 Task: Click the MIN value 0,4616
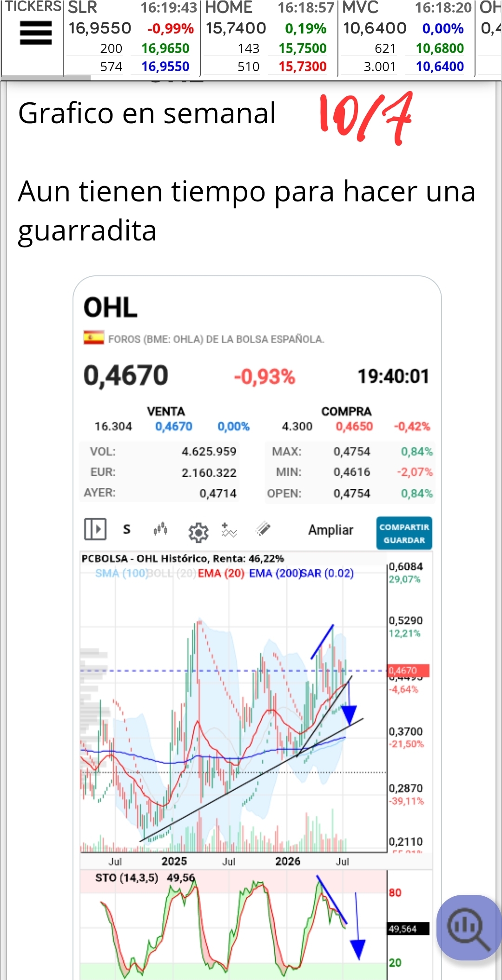[352, 472]
